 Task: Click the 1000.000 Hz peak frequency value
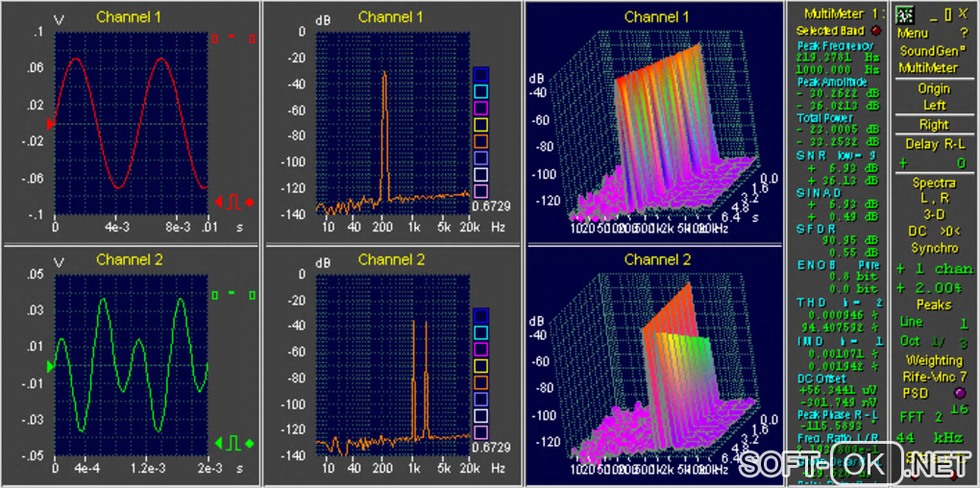click(838, 69)
